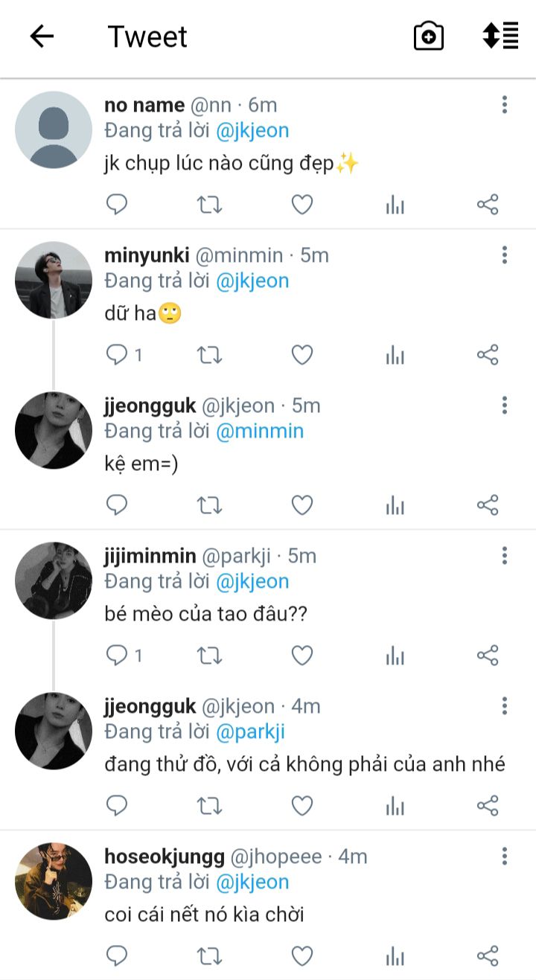Image resolution: width=536 pixels, height=980 pixels.
Task: Open more options for no name's tweet
Action: coord(504,105)
